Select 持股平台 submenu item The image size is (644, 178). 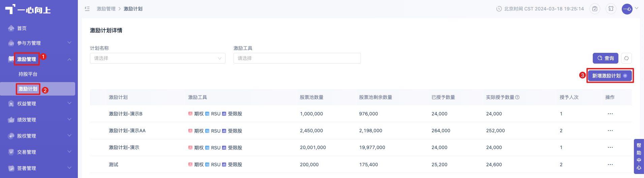tap(28, 74)
